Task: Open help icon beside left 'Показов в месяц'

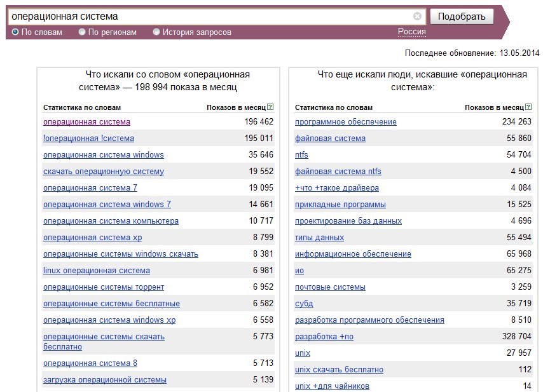Action: tap(270, 107)
